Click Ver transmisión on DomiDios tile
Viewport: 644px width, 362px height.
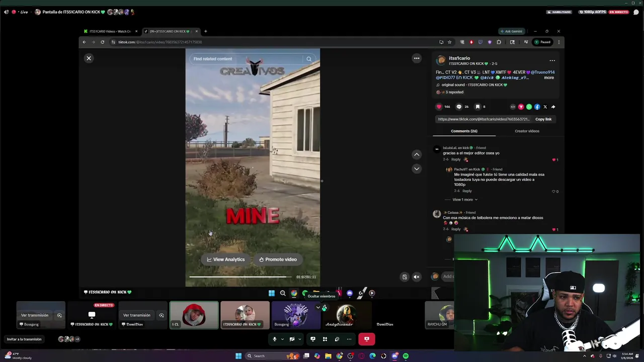pos(137,315)
